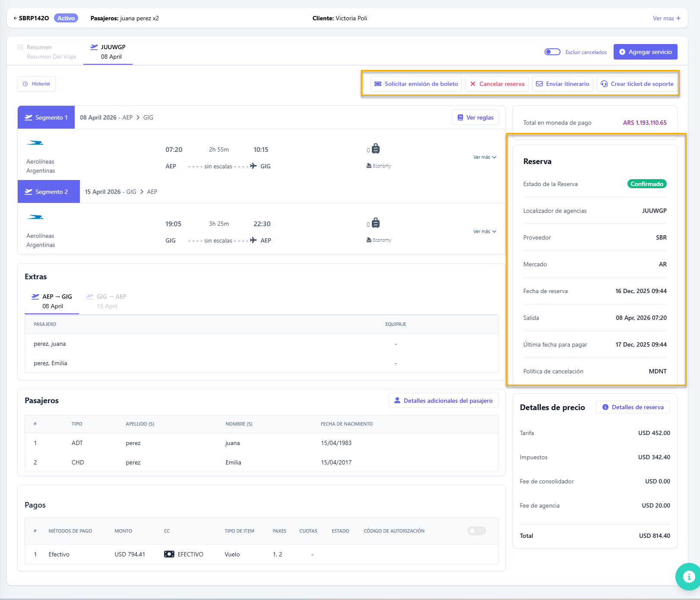Click the Confirmado status badge
The image size is (700, 600).
(x=646, y=184)
